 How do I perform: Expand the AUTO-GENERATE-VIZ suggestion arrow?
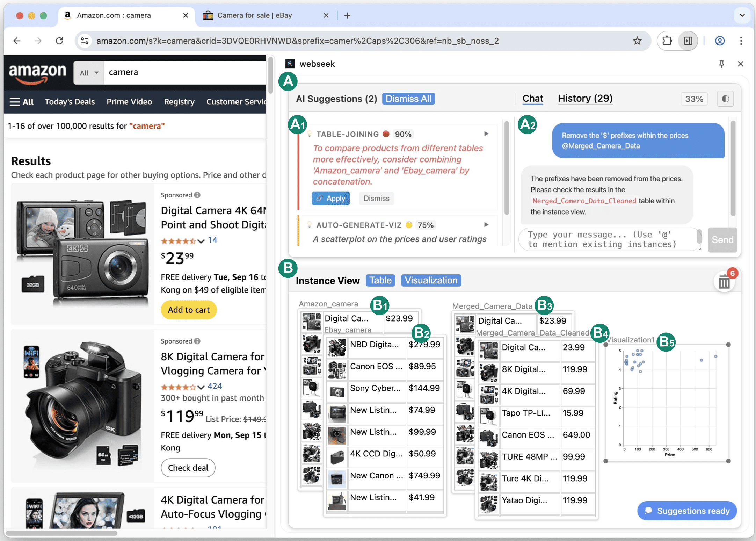tap(486, 225)
